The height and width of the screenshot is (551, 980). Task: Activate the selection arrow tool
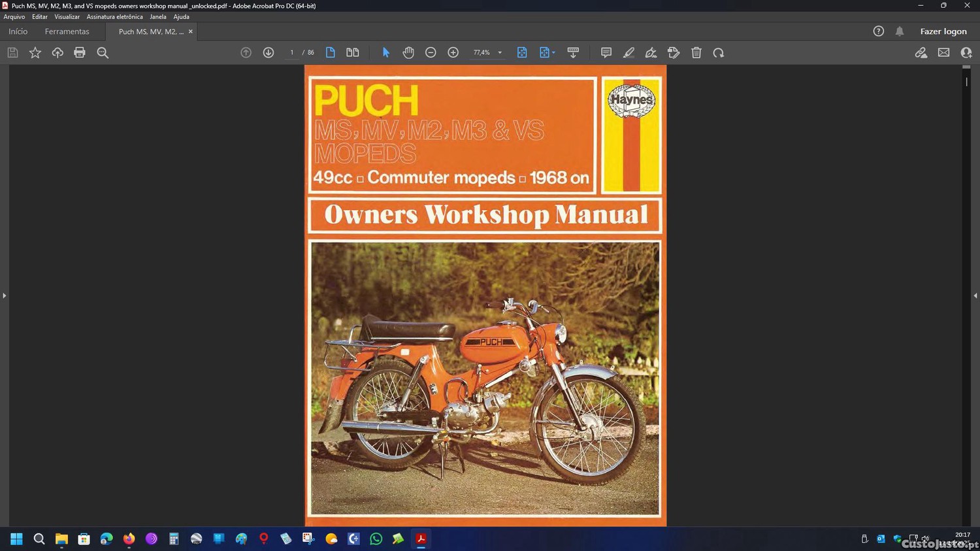point(385,53)
